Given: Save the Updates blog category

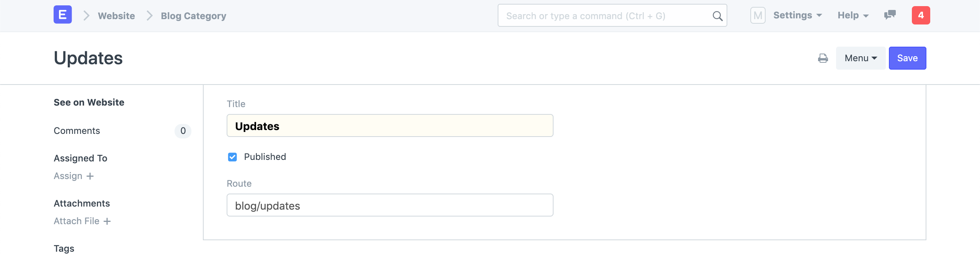Looking at the screenshot, I should (907, 58).
